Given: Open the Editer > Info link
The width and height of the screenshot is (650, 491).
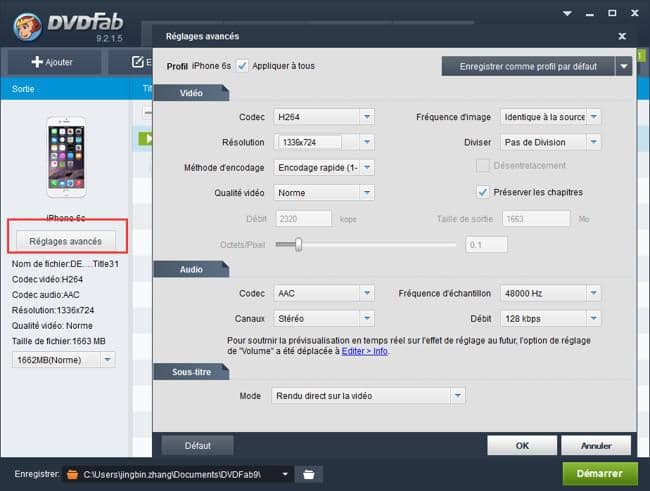Looking at the screenshot, I should [x=365, y=351].
